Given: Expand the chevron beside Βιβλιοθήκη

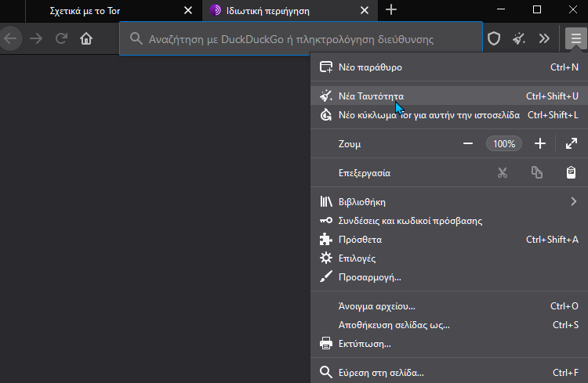Looking at the screenshot, I should pyautogui.click(x=573, y=201).
